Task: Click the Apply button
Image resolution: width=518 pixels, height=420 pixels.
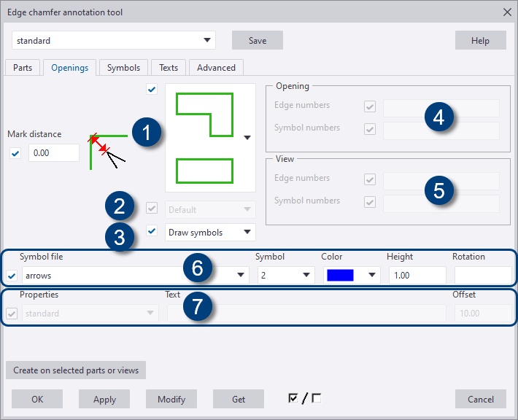Action: [104, 399]
